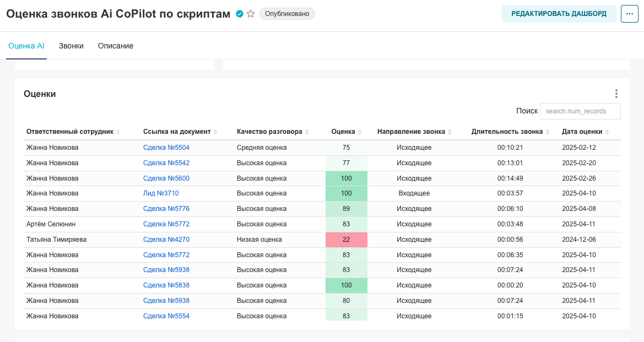Click the verified badge next to title

click(x=240, y=14)
